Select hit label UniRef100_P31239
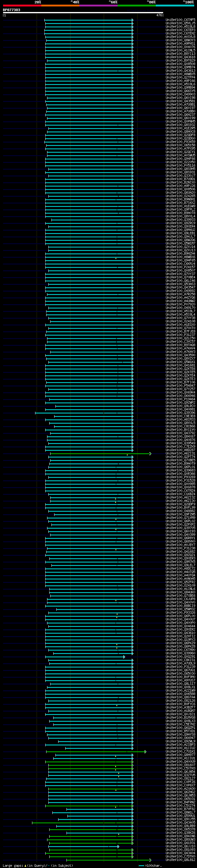This screenshot has height=868, width=197. pos(180,667)
